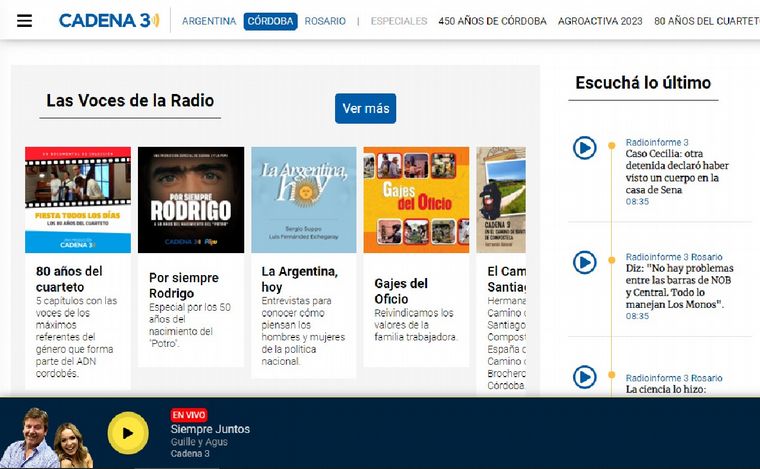This screenshot has width=760, height=469.
Task: Click the Guille y Agus hosts photo
Action: pyautogui.click(x=48, y=438)
